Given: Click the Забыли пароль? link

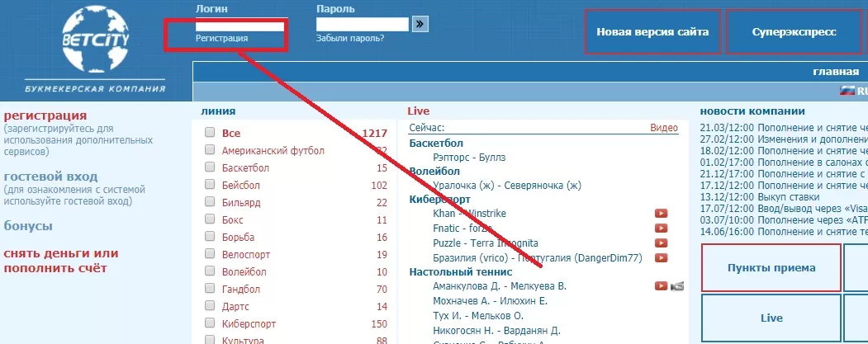Looking at the screenshot, I should point(349,38).
